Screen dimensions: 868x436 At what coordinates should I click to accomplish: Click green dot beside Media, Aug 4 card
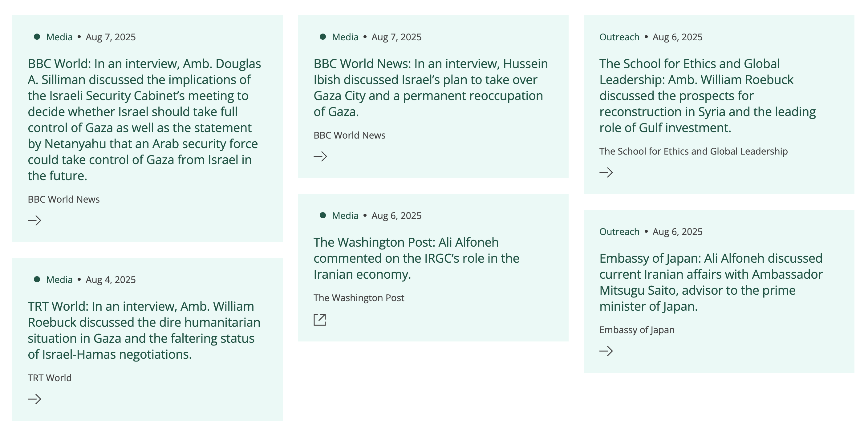pos(37,279)
